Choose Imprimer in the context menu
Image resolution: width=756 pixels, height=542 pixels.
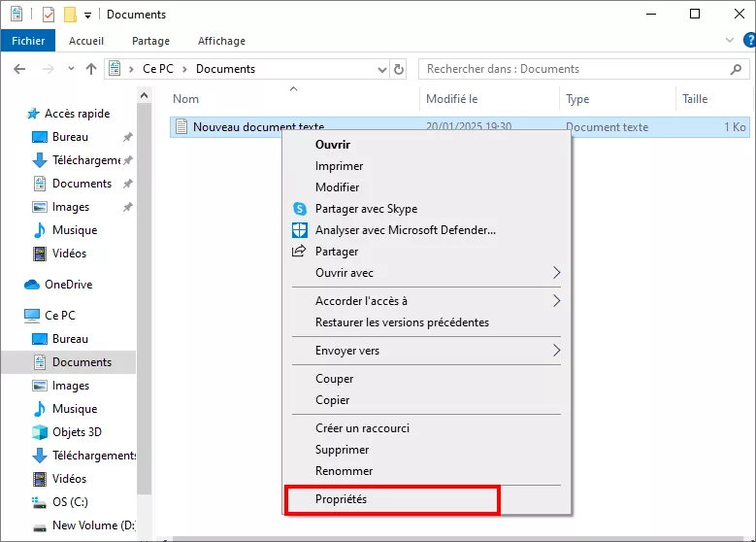427,166
